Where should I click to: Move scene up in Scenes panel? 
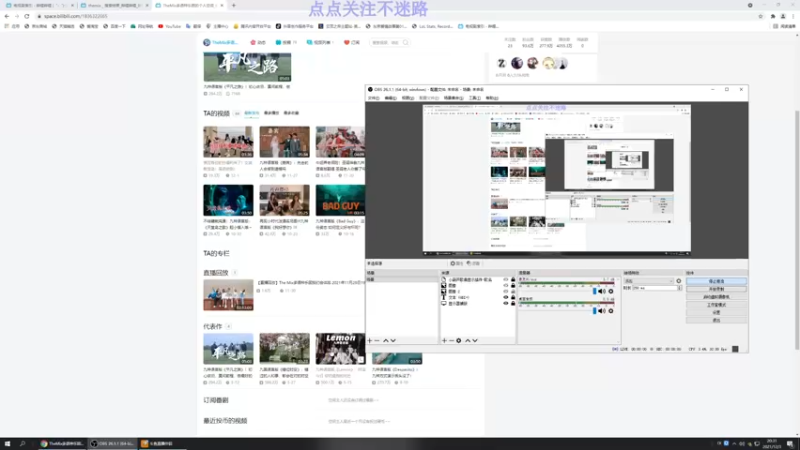[386, 340]
